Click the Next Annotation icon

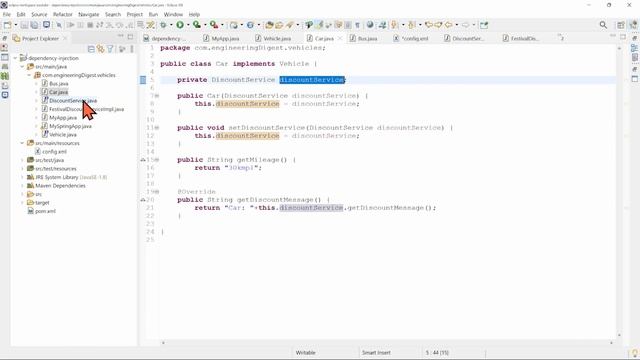(394, 25)
